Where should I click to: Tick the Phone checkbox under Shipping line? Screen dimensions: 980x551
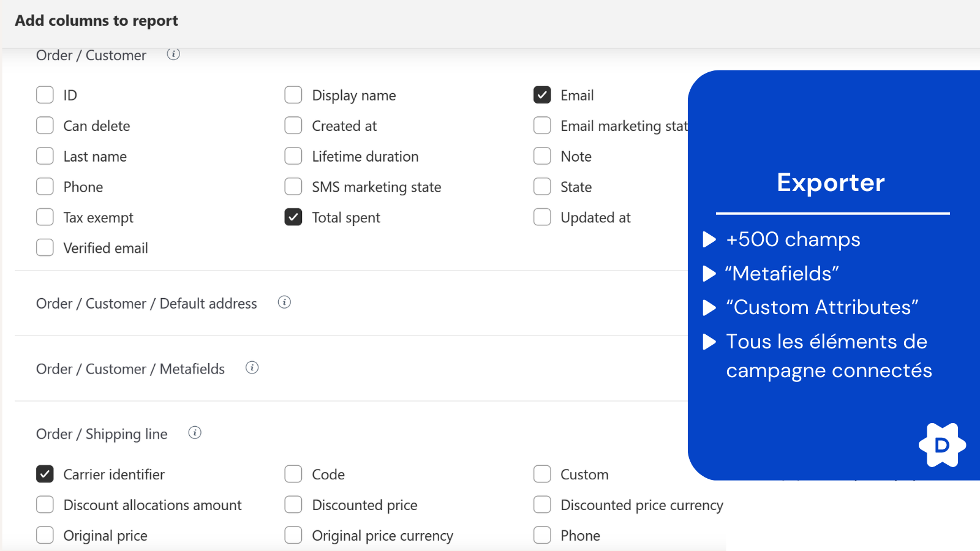(x=542, y=536)
